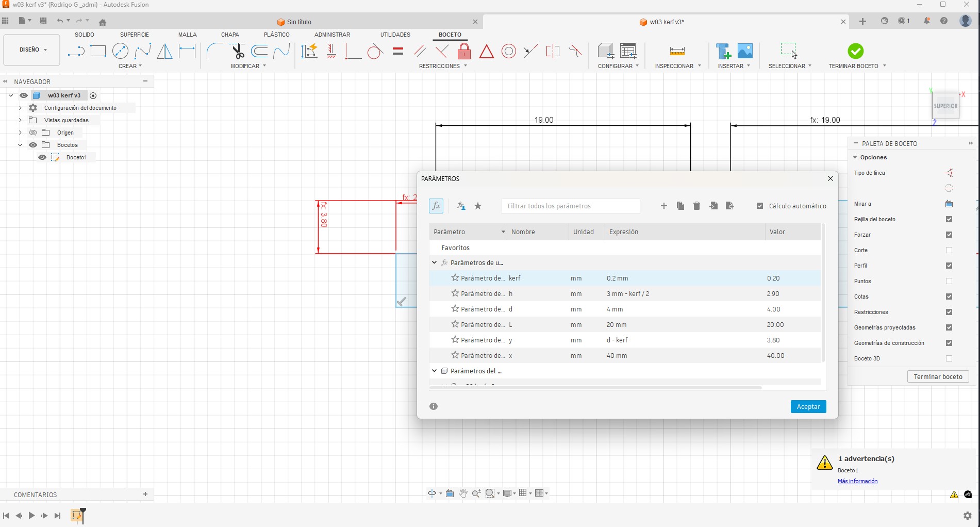Viewport: 980px width, 527px height.
Task: Toggle Cálculo automático checkbox
Action: [x=759, y=206]
